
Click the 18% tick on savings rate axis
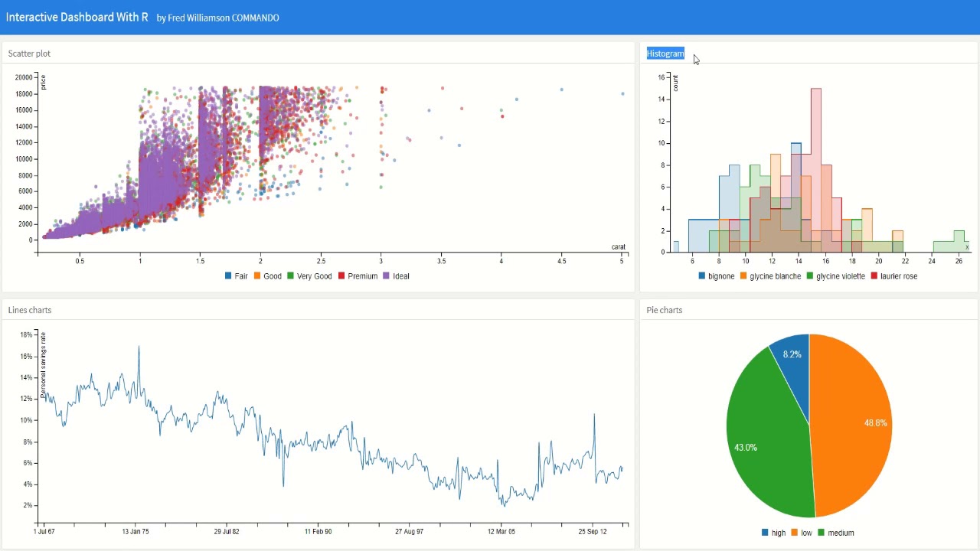(x=26, y=335)
